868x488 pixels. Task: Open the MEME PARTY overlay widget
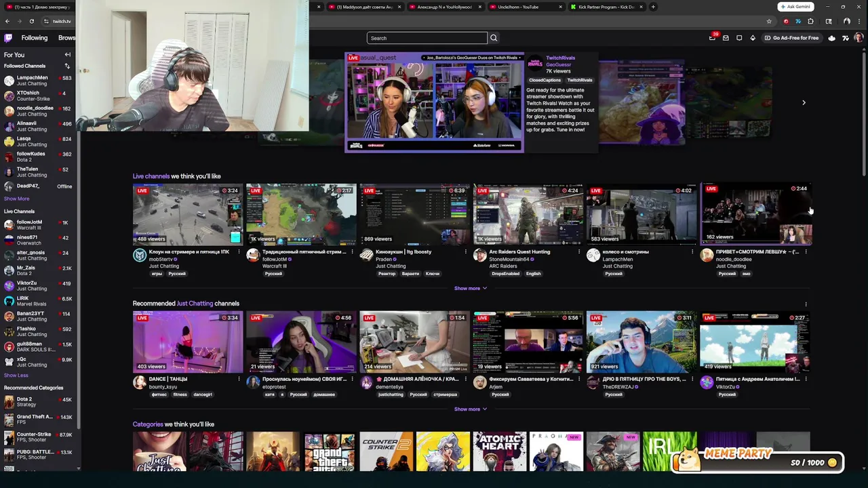(x=758, y=461)
